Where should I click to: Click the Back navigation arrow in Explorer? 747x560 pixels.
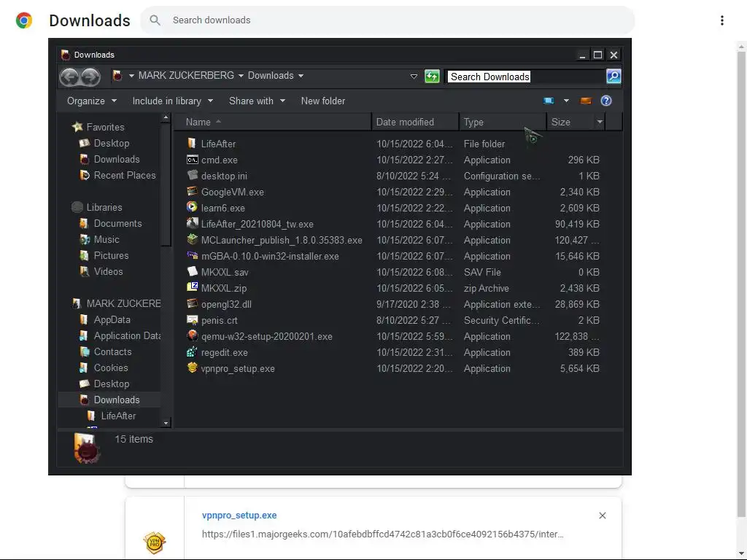pyautogui.click(x=69, y=77)
